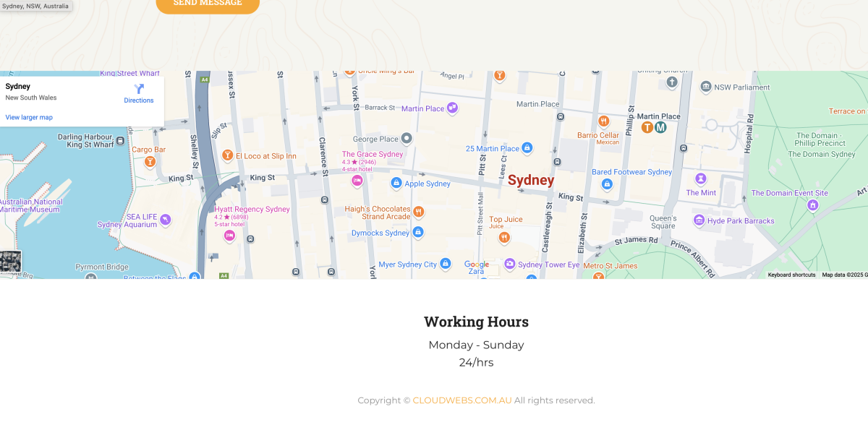The image size is (868, 422).
Task: Select Haigh's Chocolates Strand Arcade pin
Action: click(419, 212)
